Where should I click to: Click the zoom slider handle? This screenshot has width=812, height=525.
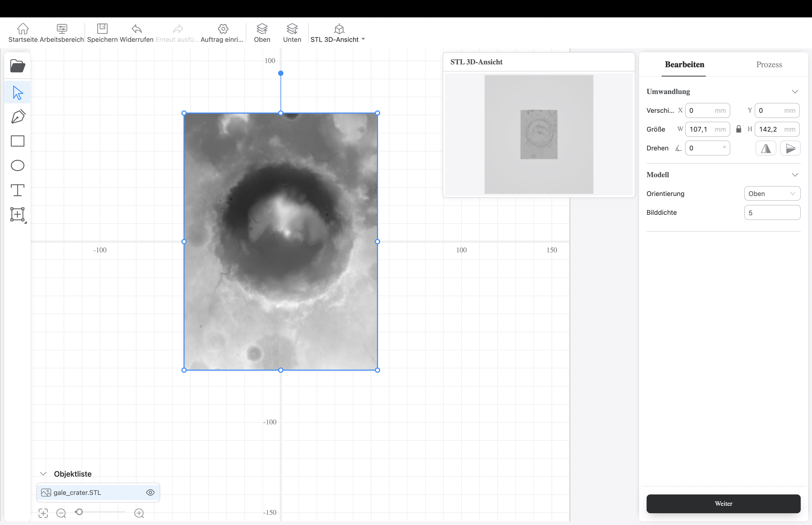pos(79,512)
